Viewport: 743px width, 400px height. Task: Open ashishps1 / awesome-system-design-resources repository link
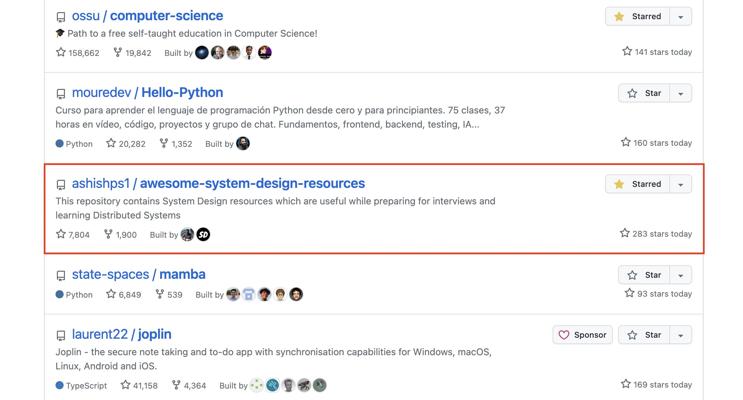point(218,184)
